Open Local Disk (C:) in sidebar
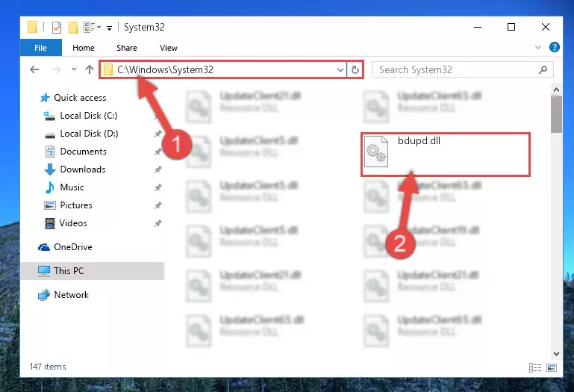 pos(89,116)
